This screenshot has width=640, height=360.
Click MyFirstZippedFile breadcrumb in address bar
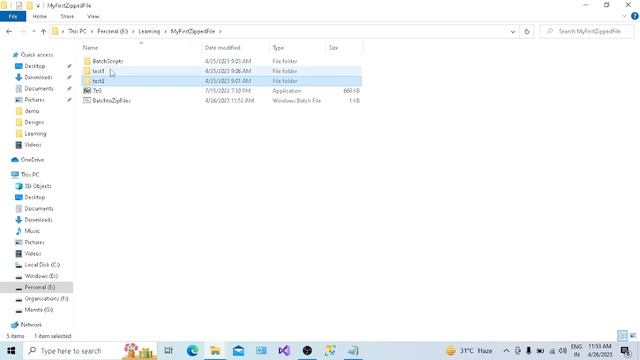pos(193,31)
